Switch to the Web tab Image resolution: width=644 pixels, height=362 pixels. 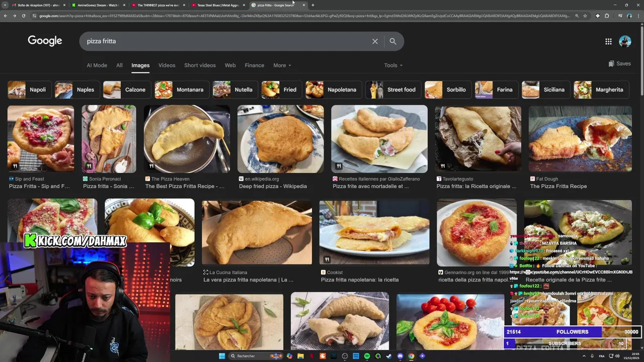click(x=230, y=65)
